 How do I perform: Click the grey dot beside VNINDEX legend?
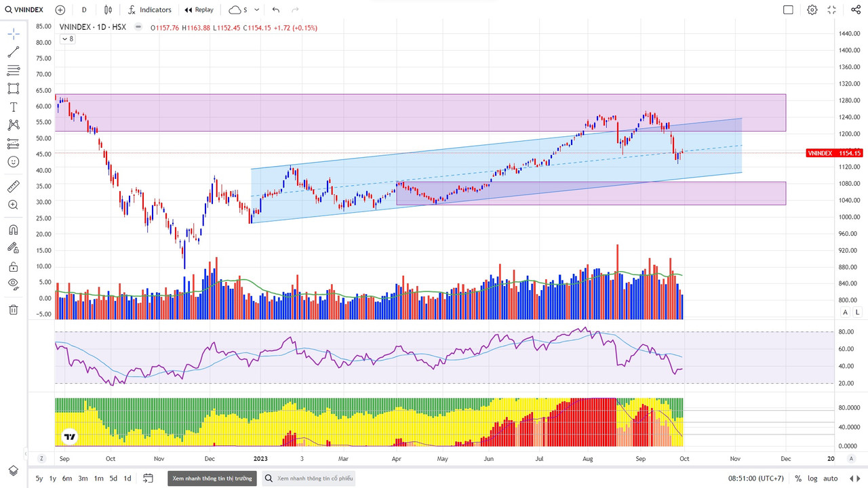click(x=138, y=28)
